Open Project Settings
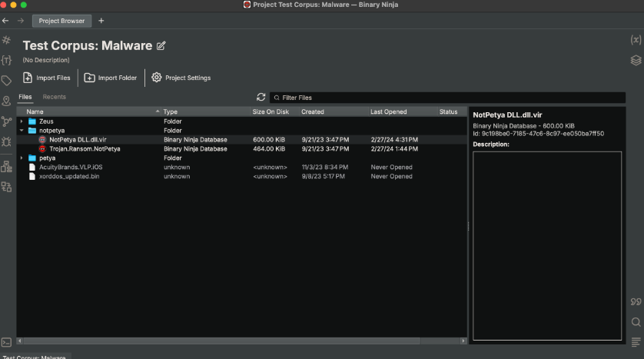 click(181, 78)
